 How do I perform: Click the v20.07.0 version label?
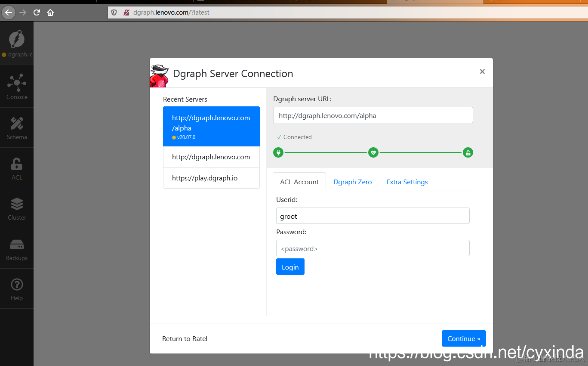tap(186, 137)
